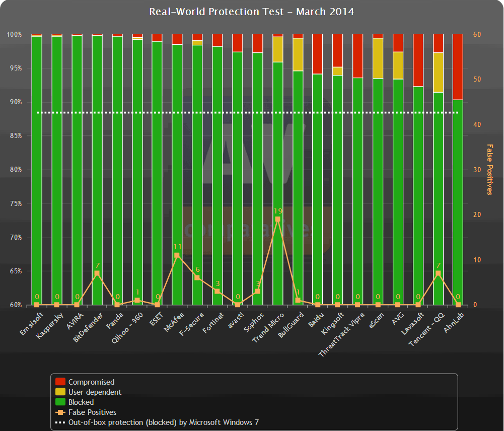504x431 pixels.
Task: Click the Sophos false positives marker
Action: [257, 291]
